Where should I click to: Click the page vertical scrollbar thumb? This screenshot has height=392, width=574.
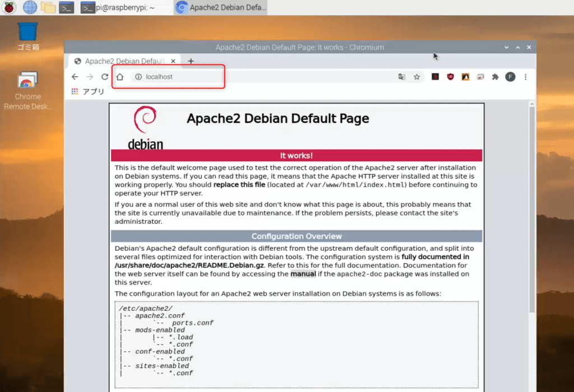[532, 209]
